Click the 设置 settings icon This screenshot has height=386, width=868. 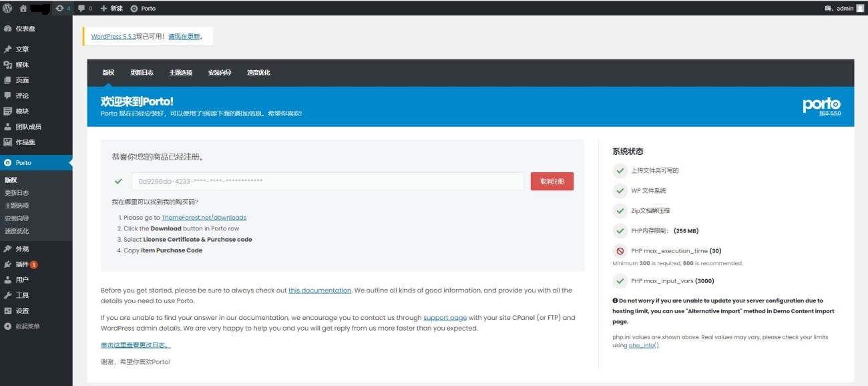pos(8,311)
